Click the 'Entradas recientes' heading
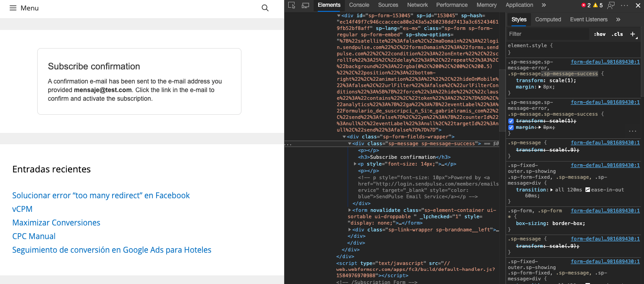The image size is (644, 284). point(51,169)
